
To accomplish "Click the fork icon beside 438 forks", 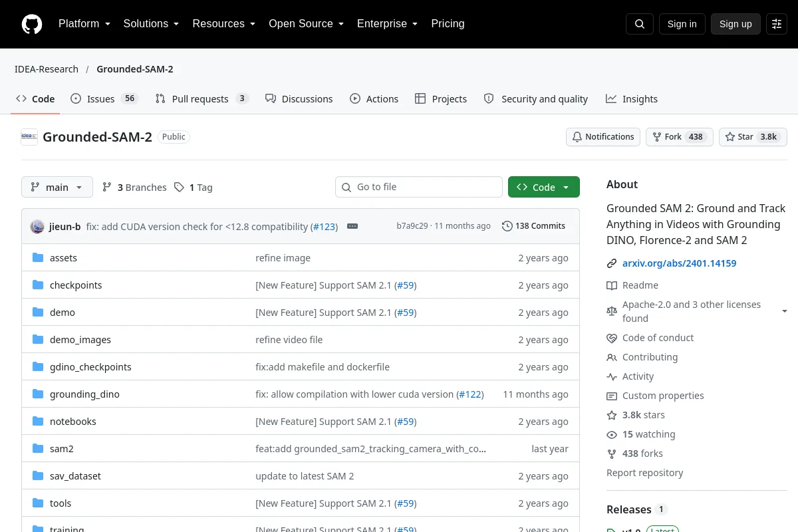I will pyautogui.click(x=612, y=454).
